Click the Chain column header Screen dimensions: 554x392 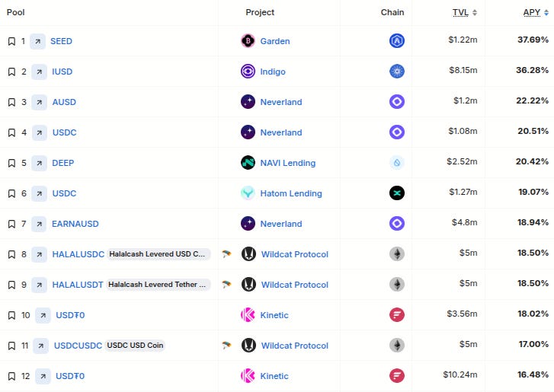click(x=392, y=12)
